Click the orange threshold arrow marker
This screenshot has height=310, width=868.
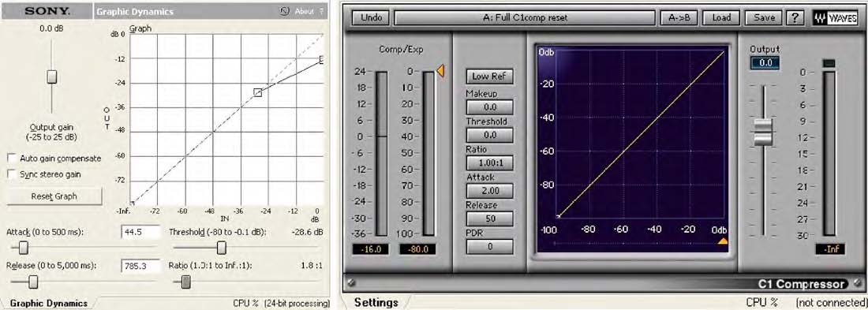tap(440, 70)
